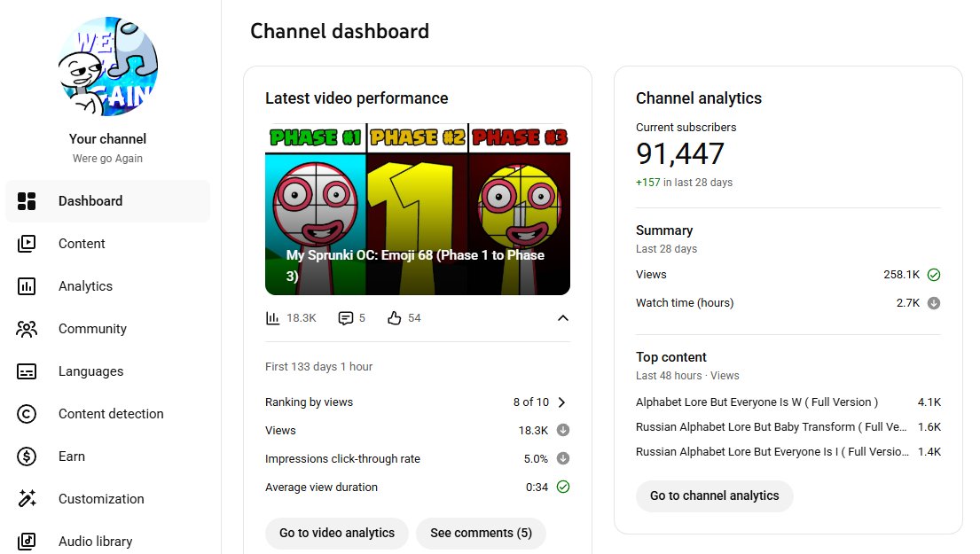980x554 pixels.
Task: Click the Earn dollar sign icon
Action: [x=27, y=456]
